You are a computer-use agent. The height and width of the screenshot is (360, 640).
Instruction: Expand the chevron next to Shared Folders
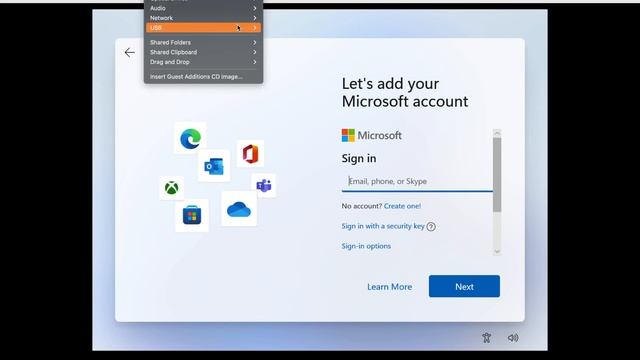[254, 42]
